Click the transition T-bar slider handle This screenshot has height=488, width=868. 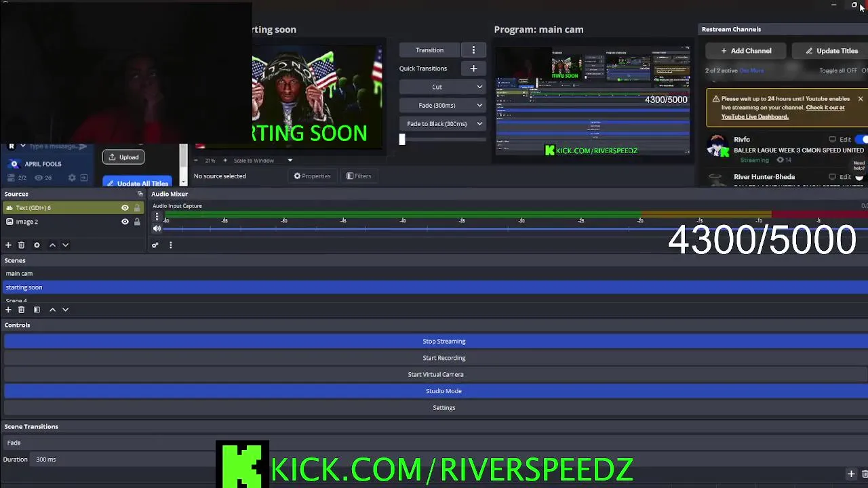pos(401,140)
